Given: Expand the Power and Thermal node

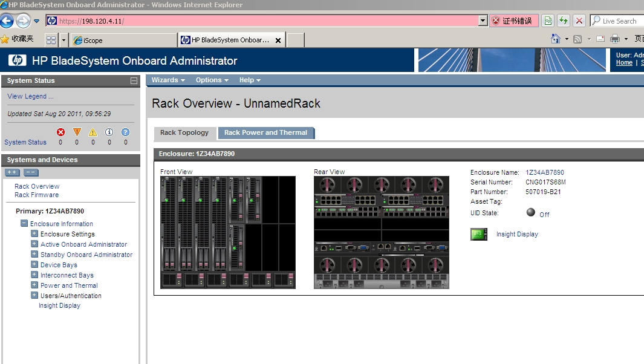Looking at the screenshot, I should pos(34,285).
